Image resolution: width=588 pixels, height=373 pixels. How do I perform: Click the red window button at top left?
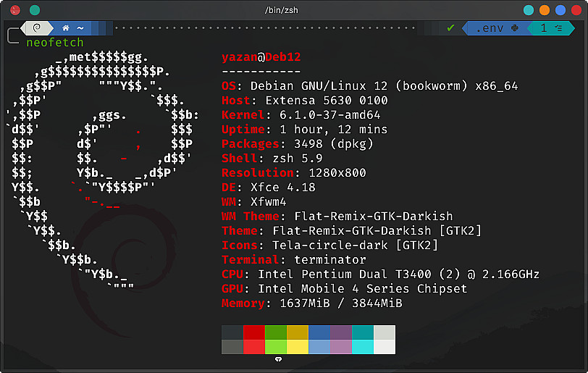pyautogui.click(x=15, y=10)
